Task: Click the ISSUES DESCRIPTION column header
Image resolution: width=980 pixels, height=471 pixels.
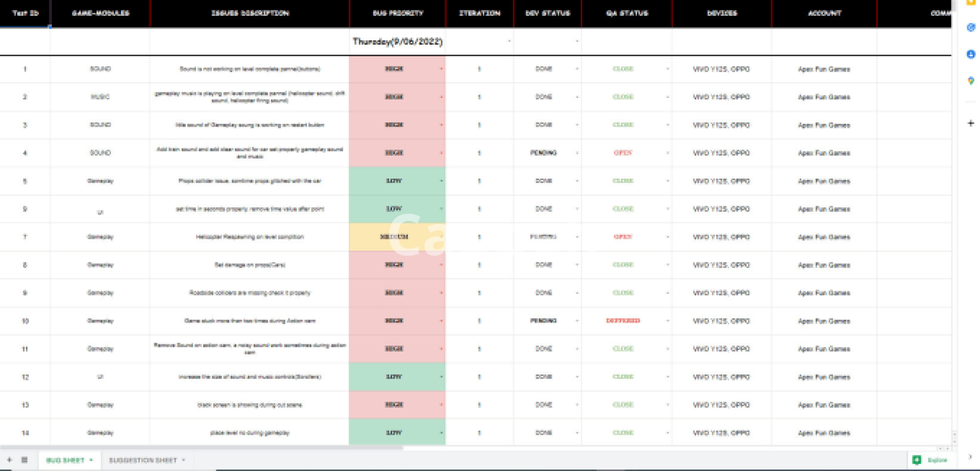Action: tap(250, 13)
